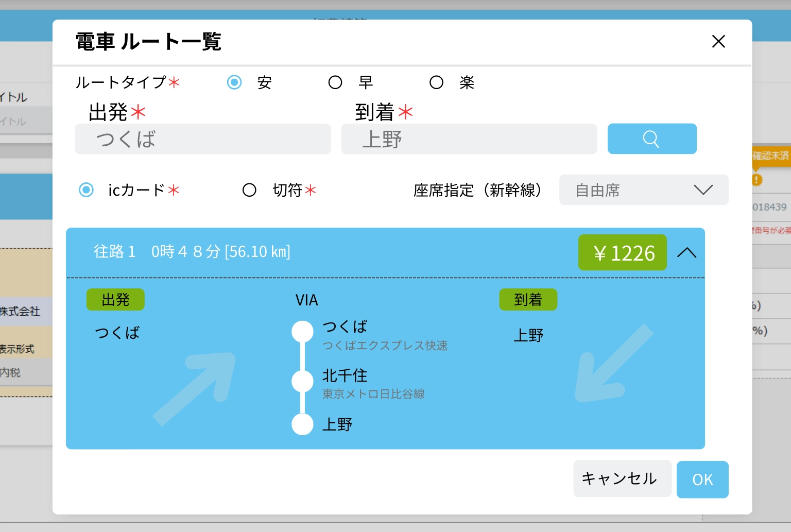This screenshot has height=532, width=791.
Task: Select the 楽 route type
Action: [437, 82]
